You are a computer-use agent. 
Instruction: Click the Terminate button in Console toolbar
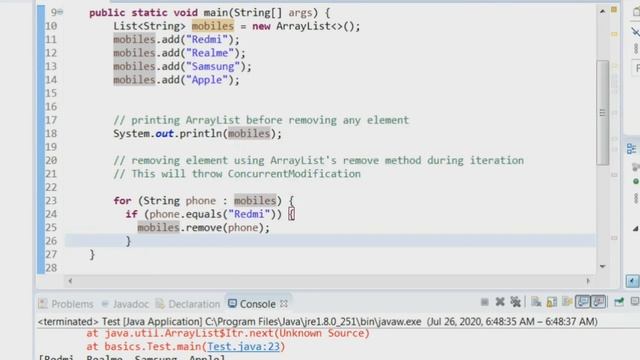[x=484, y=302]
